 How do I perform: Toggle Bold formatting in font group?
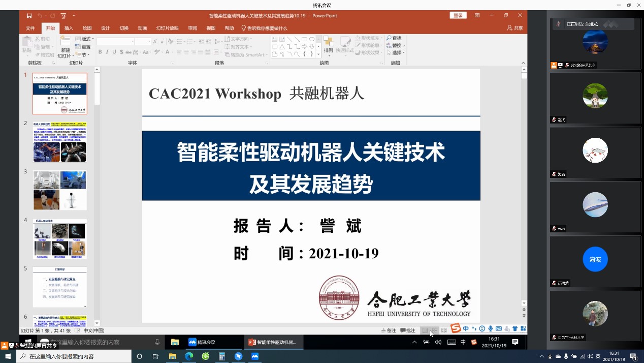pyautogui.click(x=100, y=52)
